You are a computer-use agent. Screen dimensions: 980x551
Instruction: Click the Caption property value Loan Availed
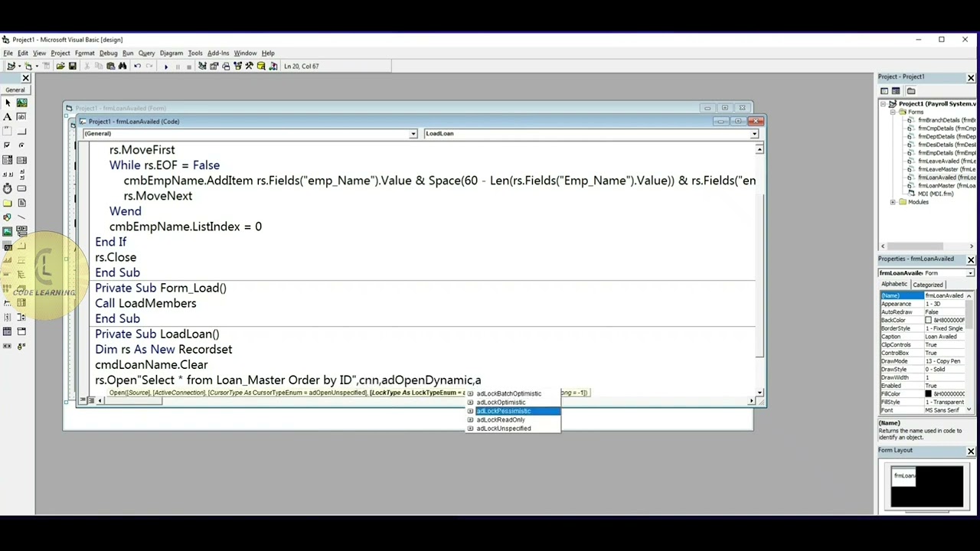(945, 337)
